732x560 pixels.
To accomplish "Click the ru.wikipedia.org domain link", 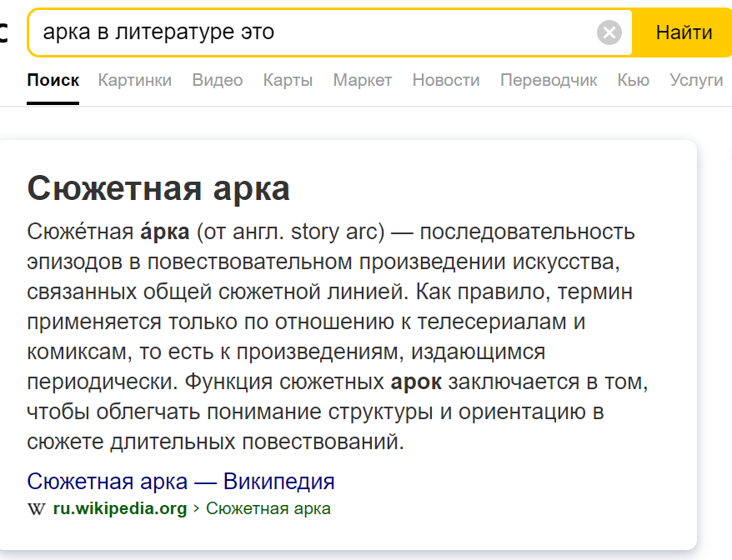I will [120, 508].
